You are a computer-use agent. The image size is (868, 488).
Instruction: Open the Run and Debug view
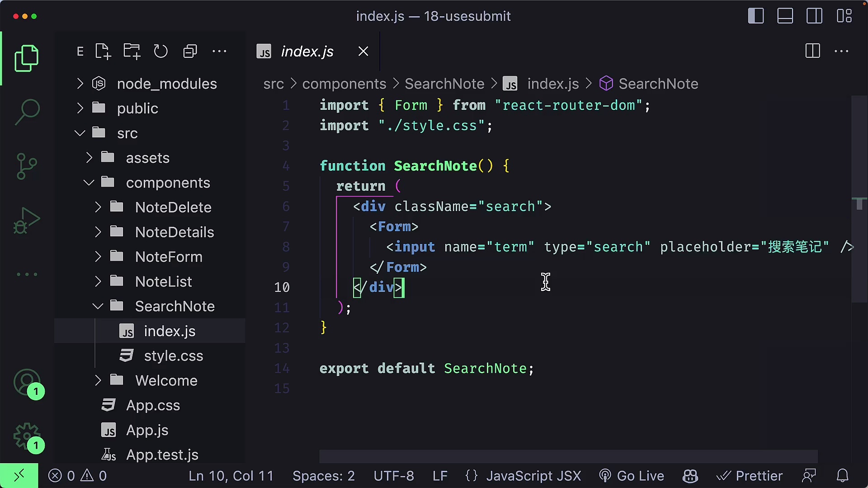click(x=27, y=220)
